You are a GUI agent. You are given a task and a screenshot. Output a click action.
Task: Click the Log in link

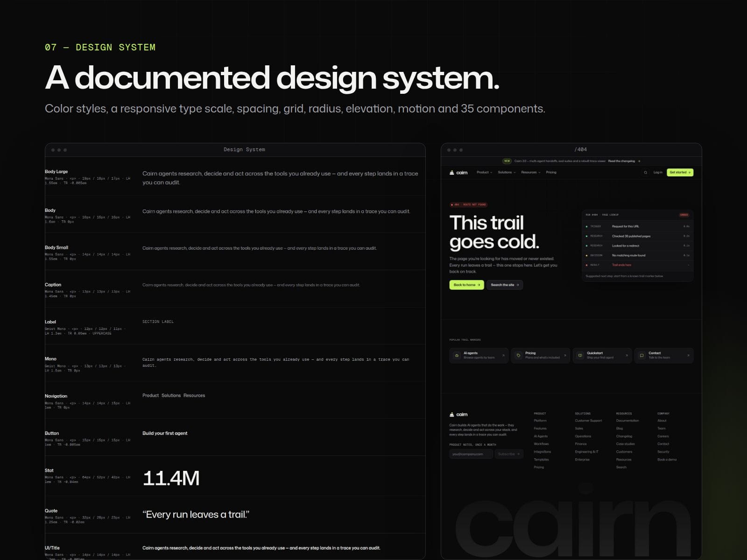point(658,173)
